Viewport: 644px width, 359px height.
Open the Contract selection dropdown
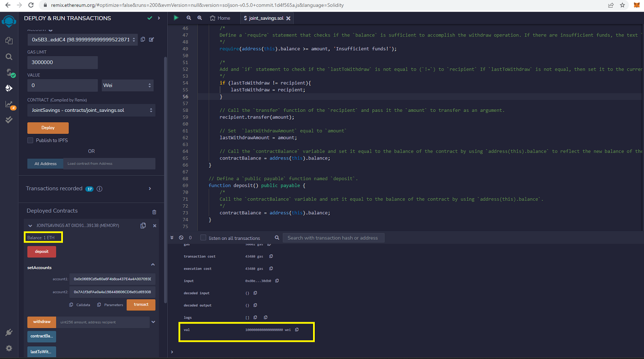pos(91,110)
